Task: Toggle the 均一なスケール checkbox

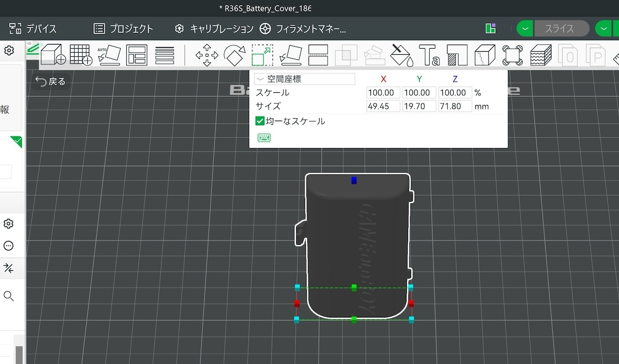Action: (x=260, y=121)
